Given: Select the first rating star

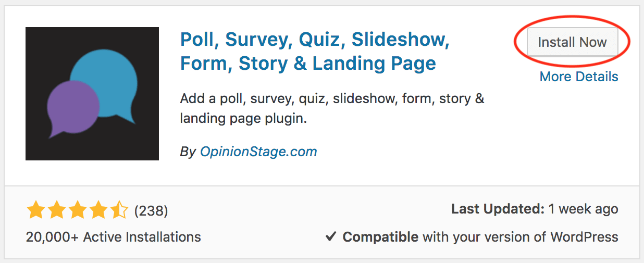Looking at the screenshot, I should 36,210.
